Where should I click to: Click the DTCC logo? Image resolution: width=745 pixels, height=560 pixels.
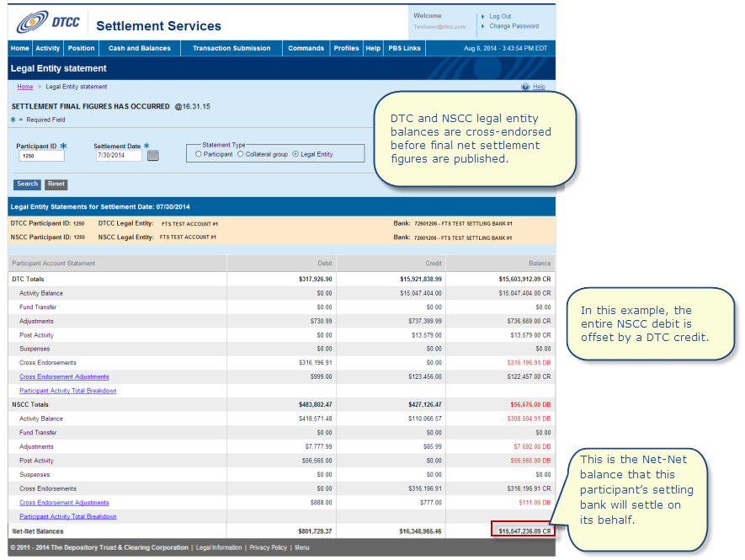pos(48,22)
